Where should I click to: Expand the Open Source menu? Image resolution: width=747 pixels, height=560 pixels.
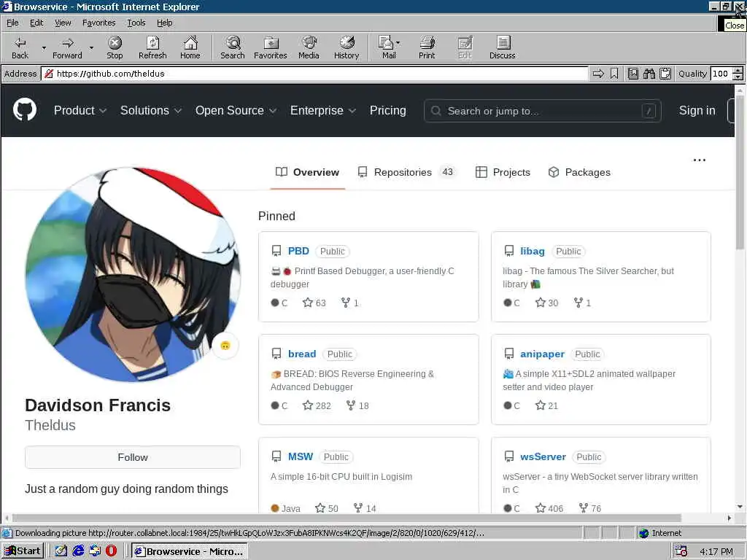click(236, 111)
